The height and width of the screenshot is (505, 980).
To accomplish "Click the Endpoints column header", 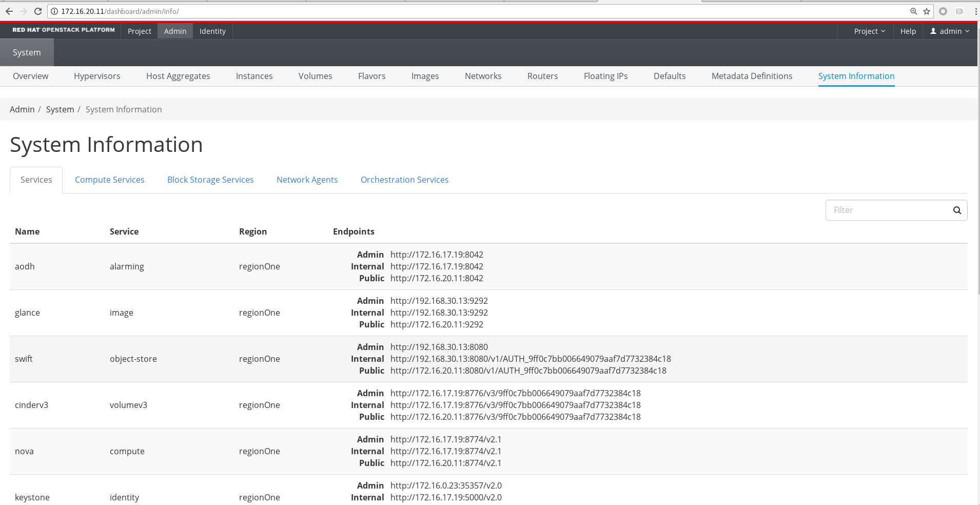I will pyautogui.click(x=354, y=231).
